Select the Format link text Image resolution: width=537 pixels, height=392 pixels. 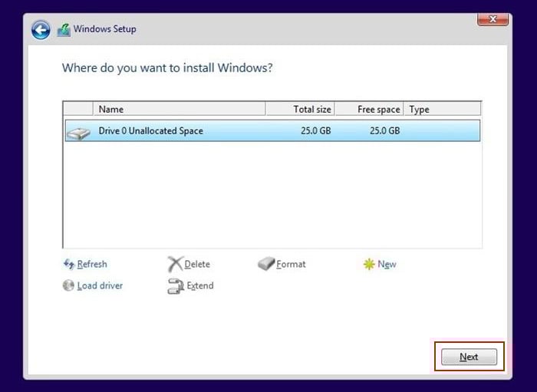(x=291, y=264)
